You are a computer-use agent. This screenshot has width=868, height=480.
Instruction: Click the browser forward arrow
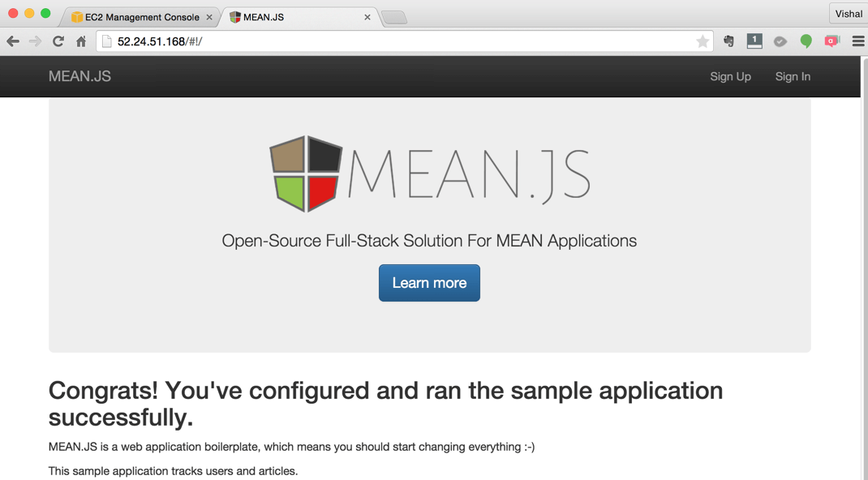36,41
